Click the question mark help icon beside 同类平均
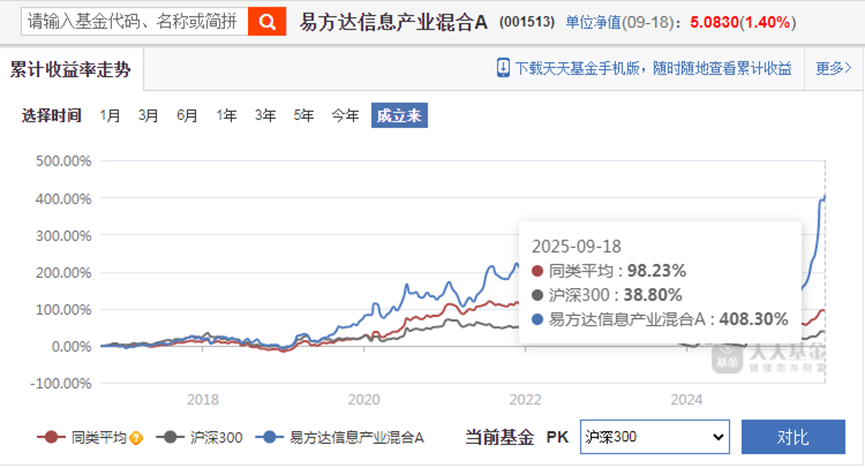 tap(136, 438)
